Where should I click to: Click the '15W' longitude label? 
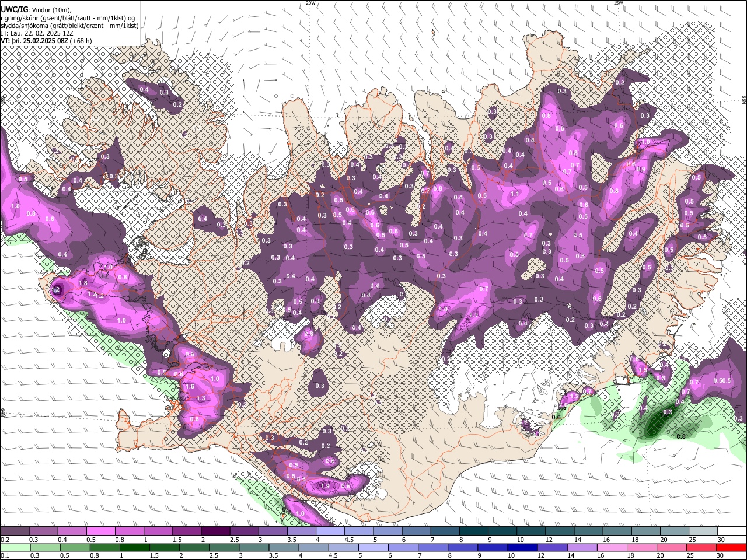coord(618,3)
